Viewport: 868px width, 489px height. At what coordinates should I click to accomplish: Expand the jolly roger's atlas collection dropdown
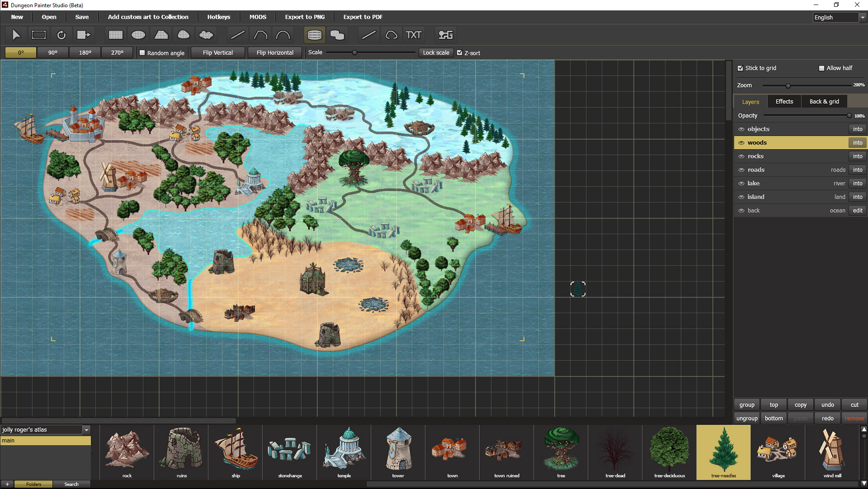pyautogui.click(x=86, y=430)
